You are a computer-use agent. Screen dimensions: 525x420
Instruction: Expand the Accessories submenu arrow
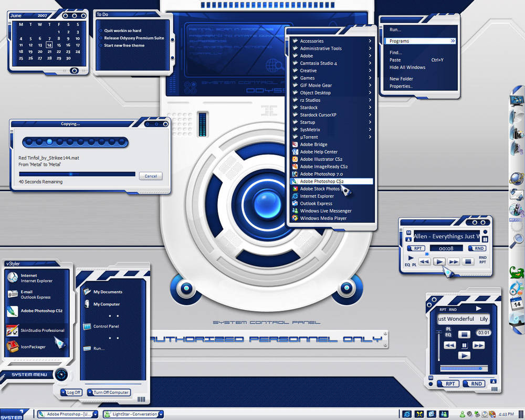click(x=370, y=41)
